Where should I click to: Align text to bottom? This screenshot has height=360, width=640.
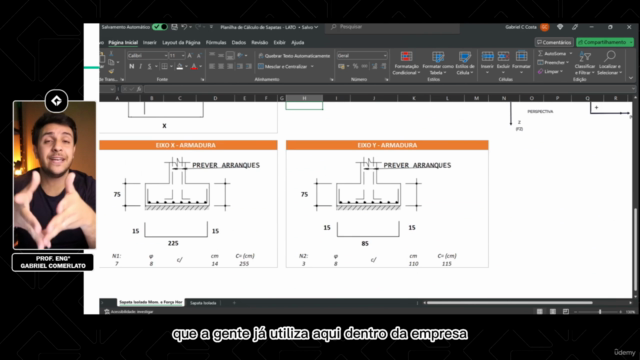230,56
